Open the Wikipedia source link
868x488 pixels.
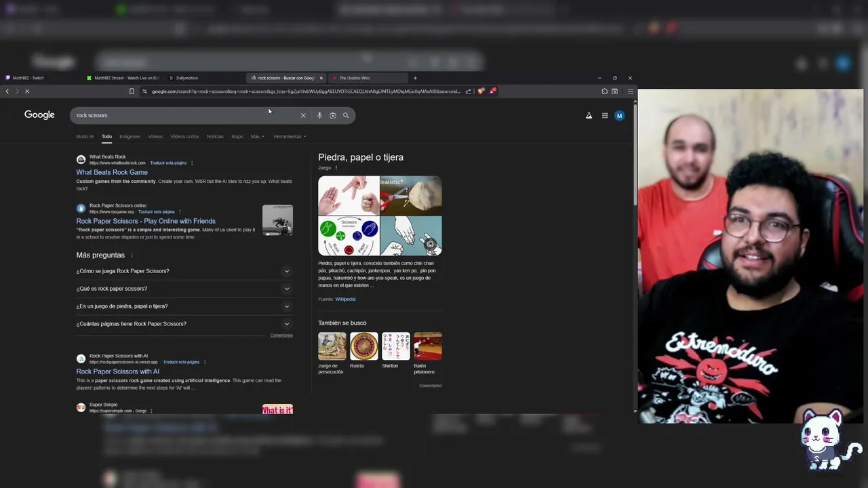click(x=345, y=299)
